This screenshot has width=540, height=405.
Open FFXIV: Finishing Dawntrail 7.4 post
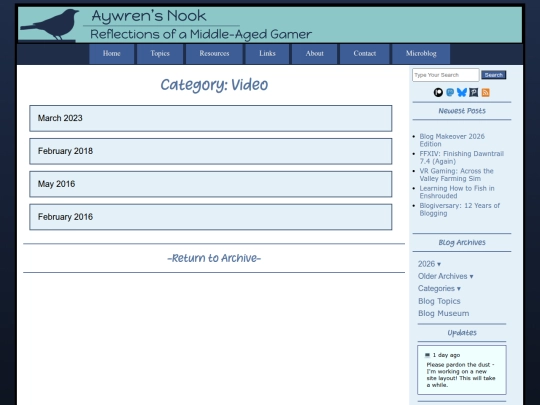[x=461, y=157]
